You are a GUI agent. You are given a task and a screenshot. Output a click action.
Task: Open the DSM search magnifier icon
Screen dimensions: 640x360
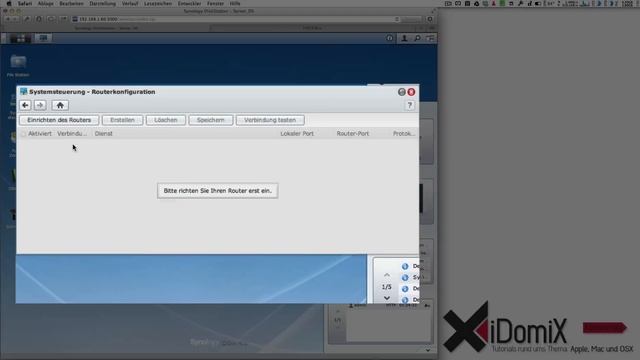417,38
